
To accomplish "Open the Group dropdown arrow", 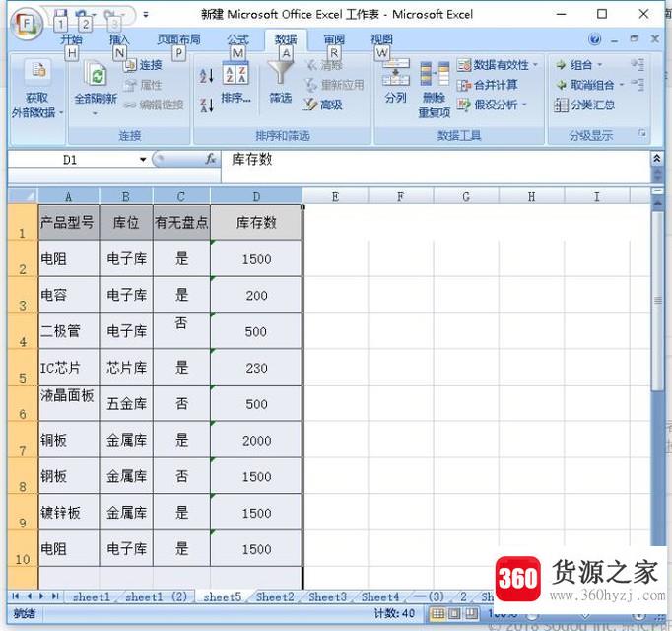I will pyautogui.click(x=599, y=65).
